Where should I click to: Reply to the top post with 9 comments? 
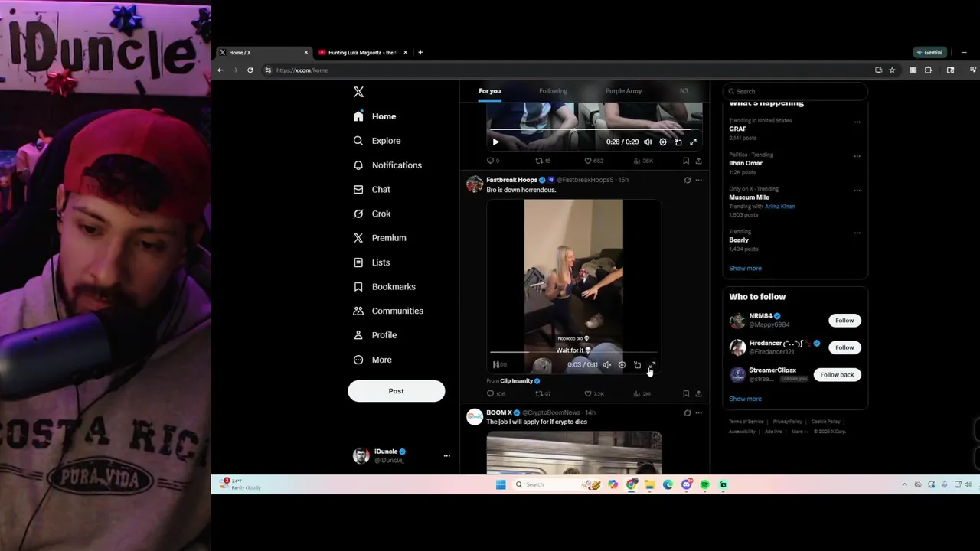point(492,161)
